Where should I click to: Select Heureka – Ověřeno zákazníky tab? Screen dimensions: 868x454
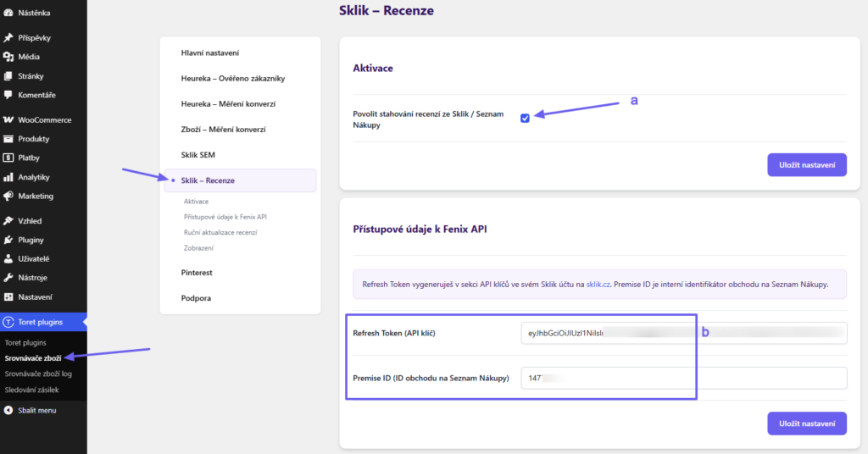click(x=233, y=79)
